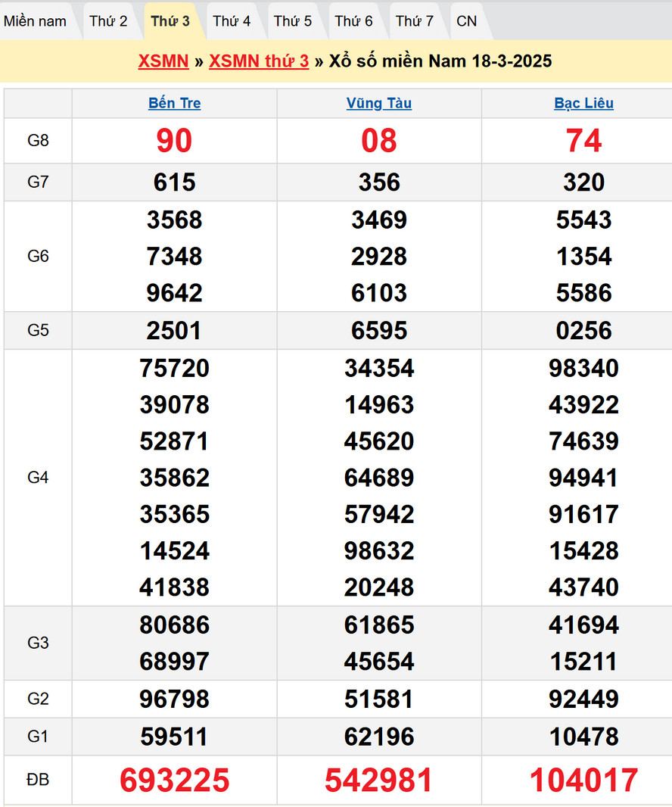Select the active Thứ 3 tab
Image resolution: width=672 pixels, height=807 pixels.
(x=170, y=21)
